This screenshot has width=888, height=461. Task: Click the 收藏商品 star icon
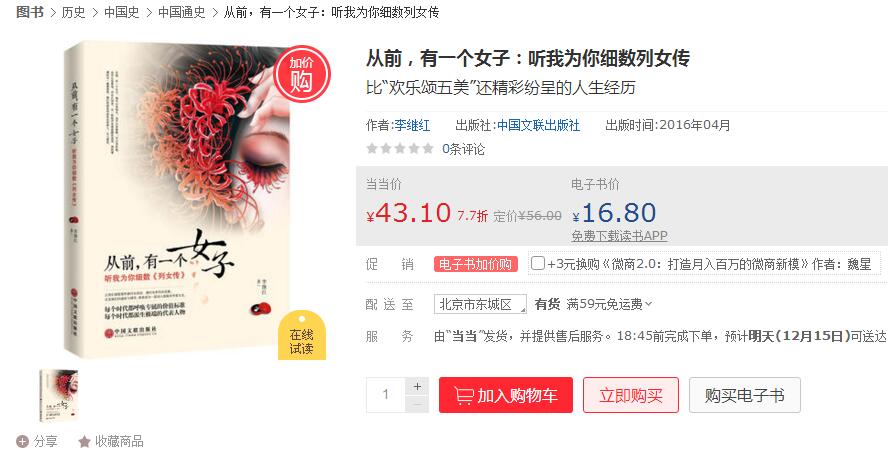coord(84,442)
